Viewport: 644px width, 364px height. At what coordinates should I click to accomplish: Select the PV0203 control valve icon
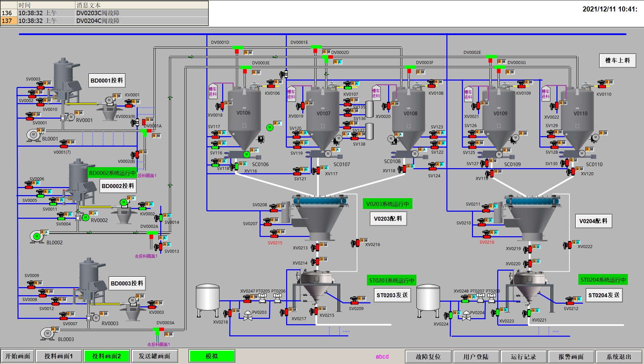(248, 316)
